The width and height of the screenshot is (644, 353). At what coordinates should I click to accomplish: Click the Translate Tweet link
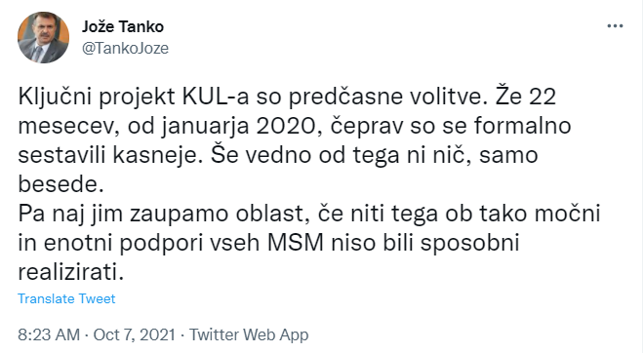pos(66,298)
